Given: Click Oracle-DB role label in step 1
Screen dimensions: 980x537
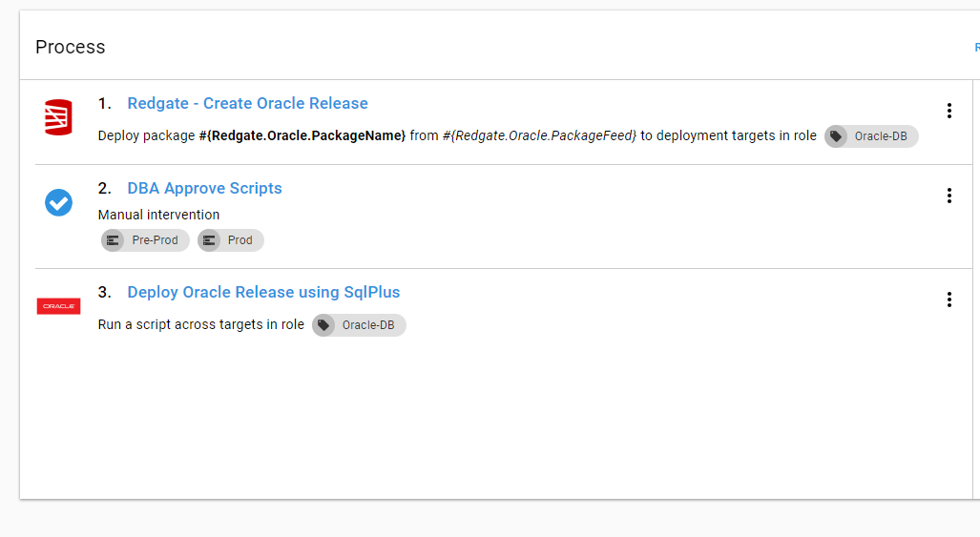Looking at the screenshot, I should click(880, 136).
